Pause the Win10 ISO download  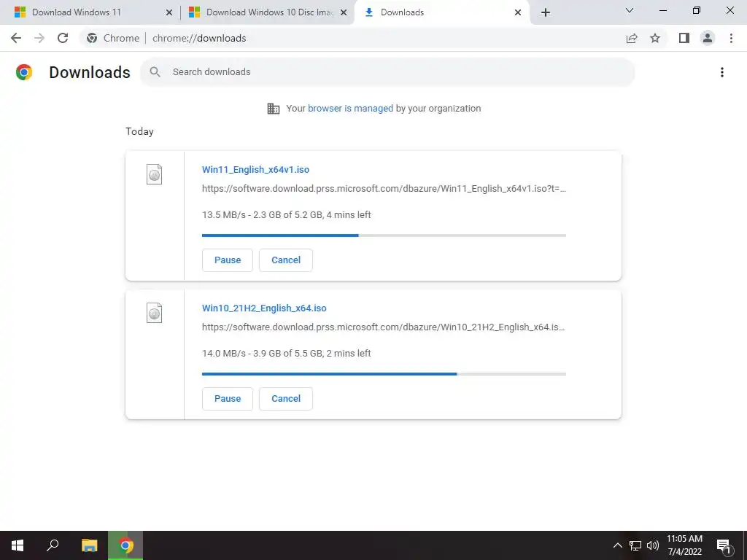tap(228, 399)
